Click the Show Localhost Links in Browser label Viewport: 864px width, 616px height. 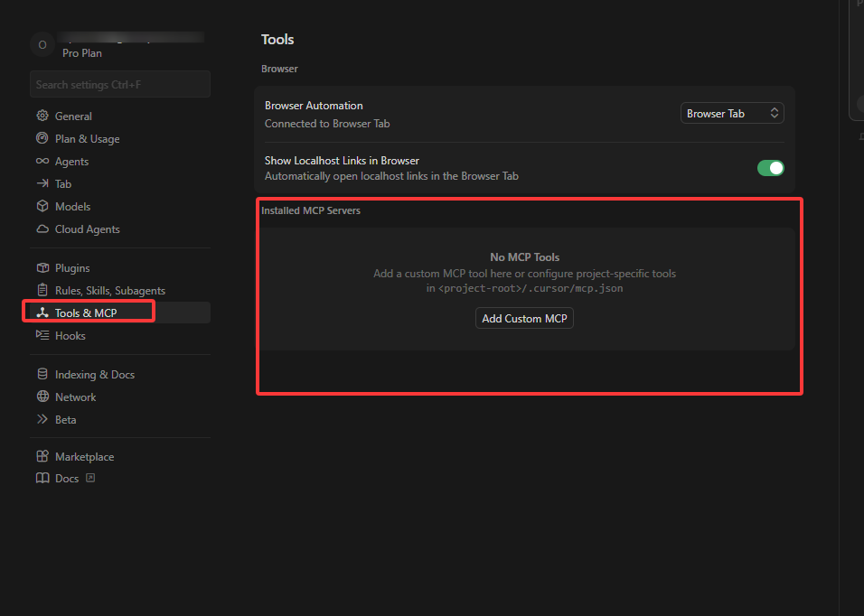(342, 161)
